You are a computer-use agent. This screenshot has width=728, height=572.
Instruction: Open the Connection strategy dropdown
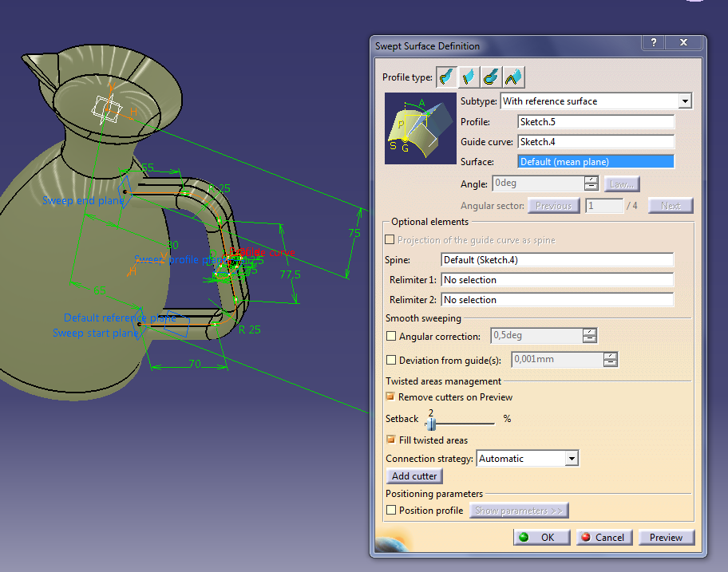572,458
